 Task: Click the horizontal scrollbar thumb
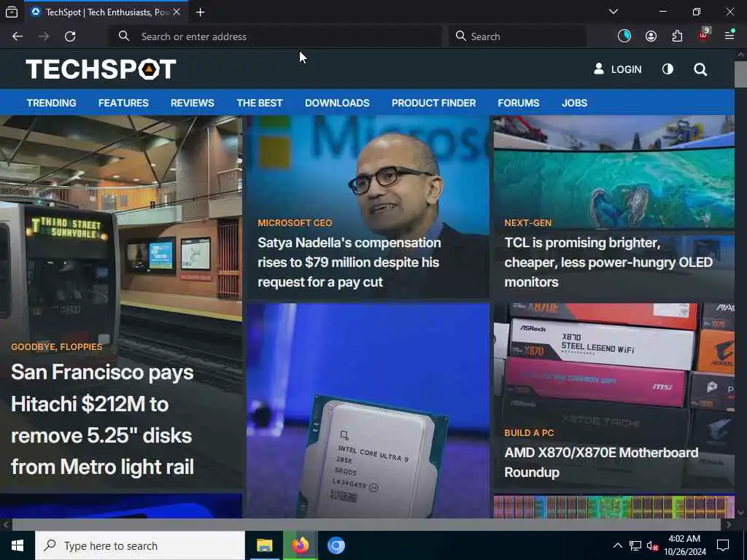pyautogui.click(x=366, y=524)
